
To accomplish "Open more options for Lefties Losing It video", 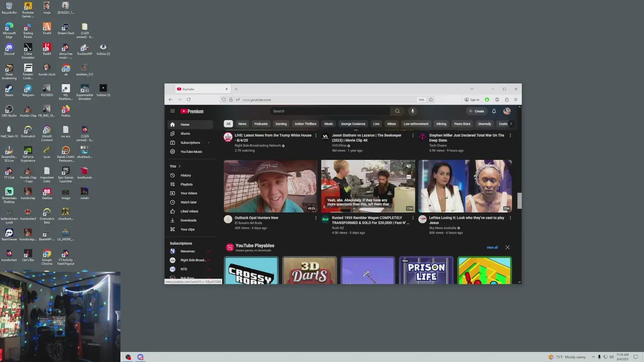I will point(510,218).
